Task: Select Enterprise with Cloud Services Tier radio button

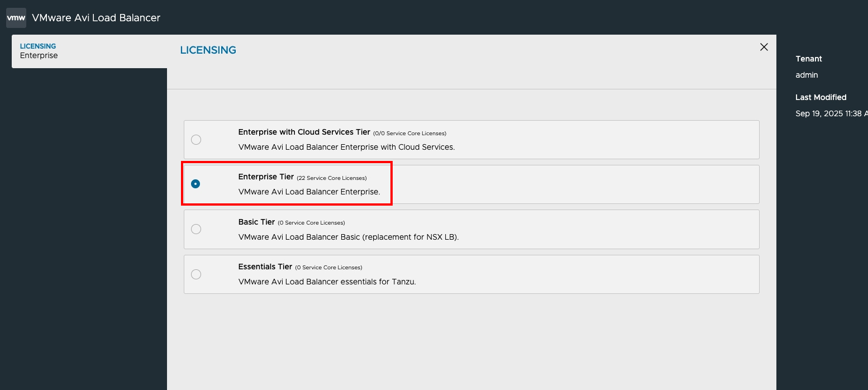Action: pos(196,140)
